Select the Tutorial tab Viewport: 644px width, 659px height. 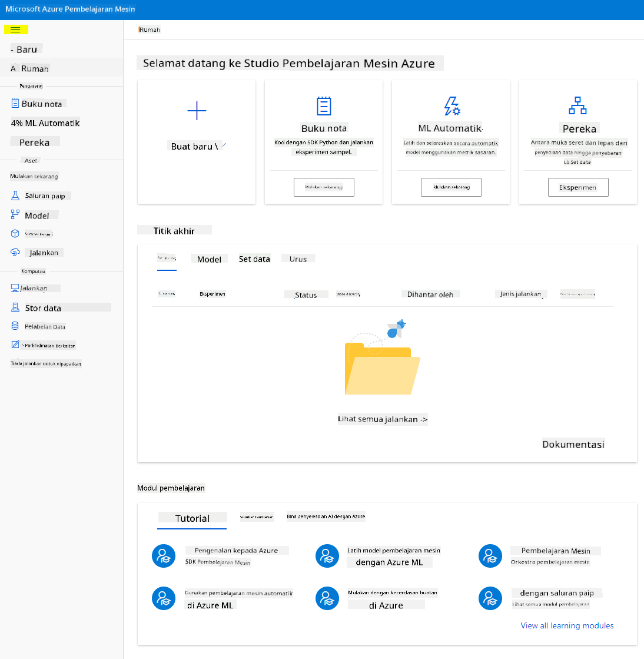point(192,518)
